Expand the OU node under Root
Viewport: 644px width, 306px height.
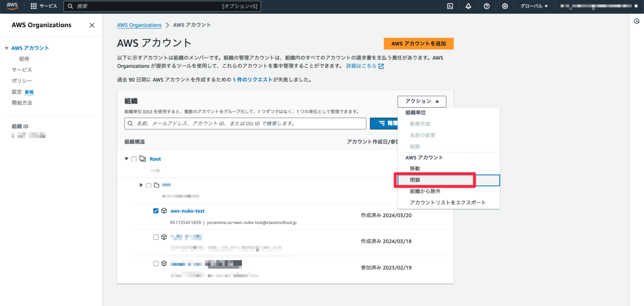(141, 185)
